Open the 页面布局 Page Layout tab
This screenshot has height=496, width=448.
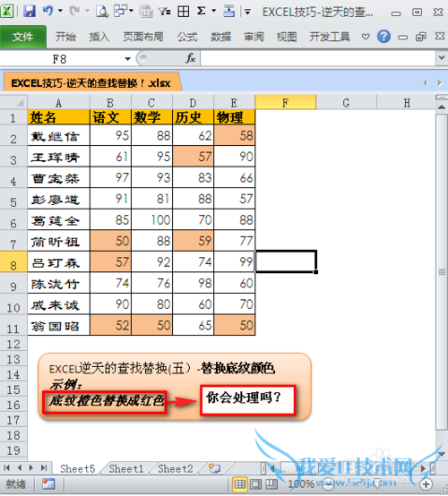[x=143, y=37]
